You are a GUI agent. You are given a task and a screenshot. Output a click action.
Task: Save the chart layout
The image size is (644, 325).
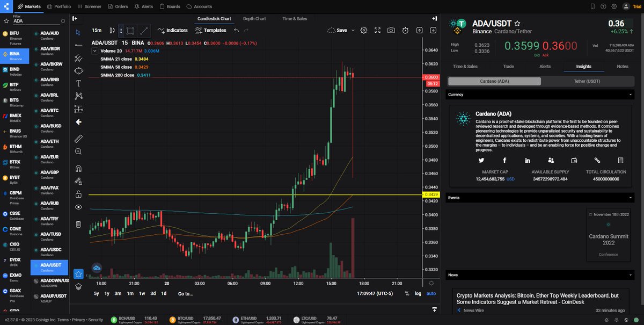click(337, 31)
